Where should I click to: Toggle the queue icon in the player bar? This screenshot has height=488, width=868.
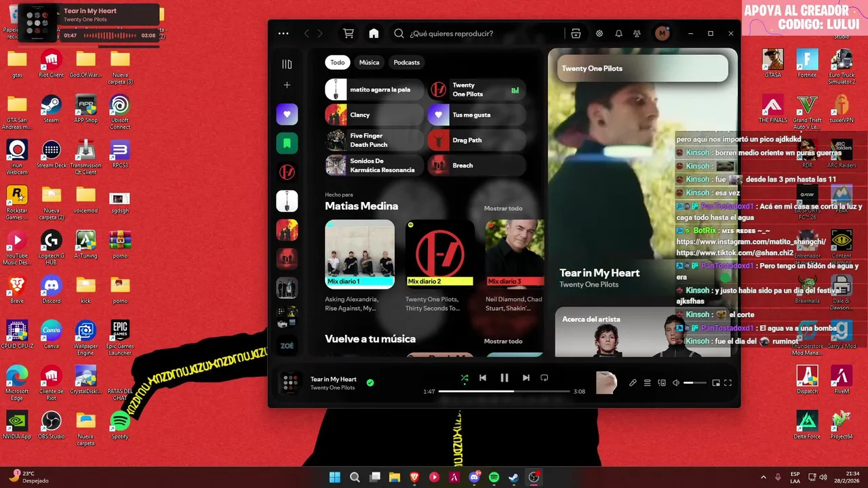point(648,383)
